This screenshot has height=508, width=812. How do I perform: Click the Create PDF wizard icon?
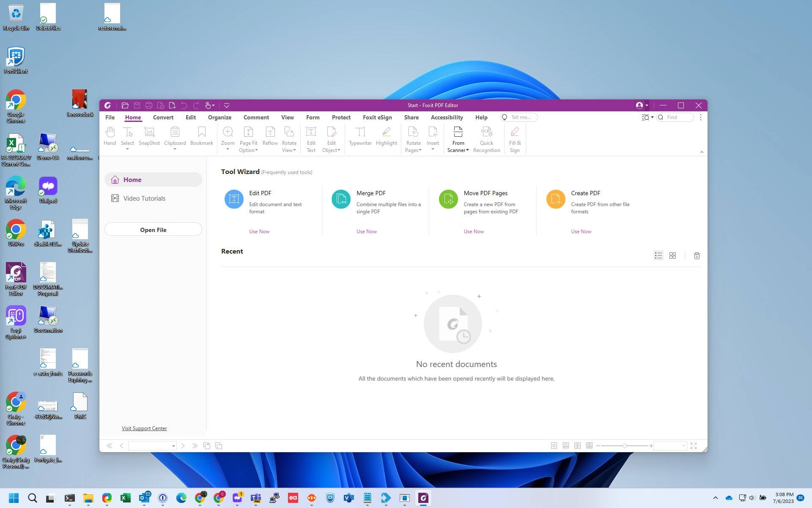pos(556,199)
